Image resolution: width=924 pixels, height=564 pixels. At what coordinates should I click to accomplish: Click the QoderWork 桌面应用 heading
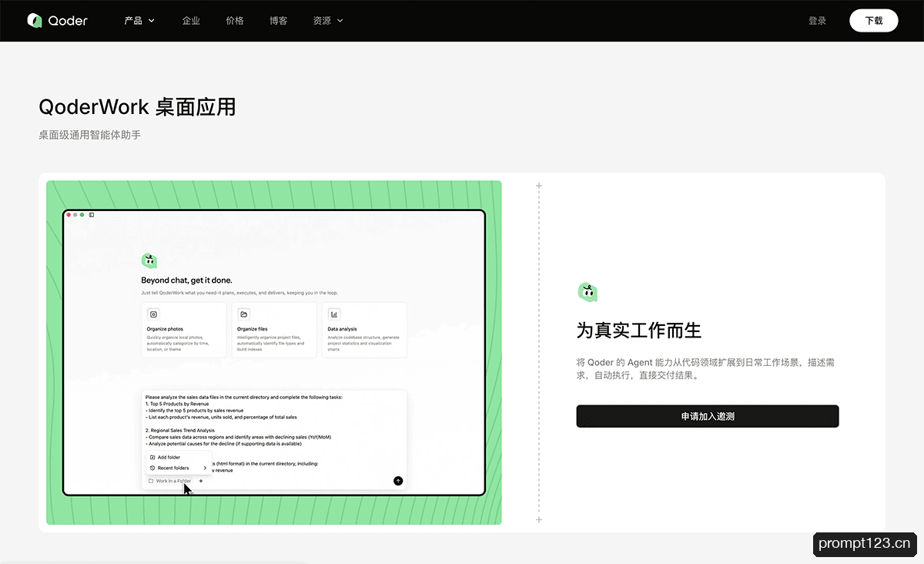click(x=137, y=107)
